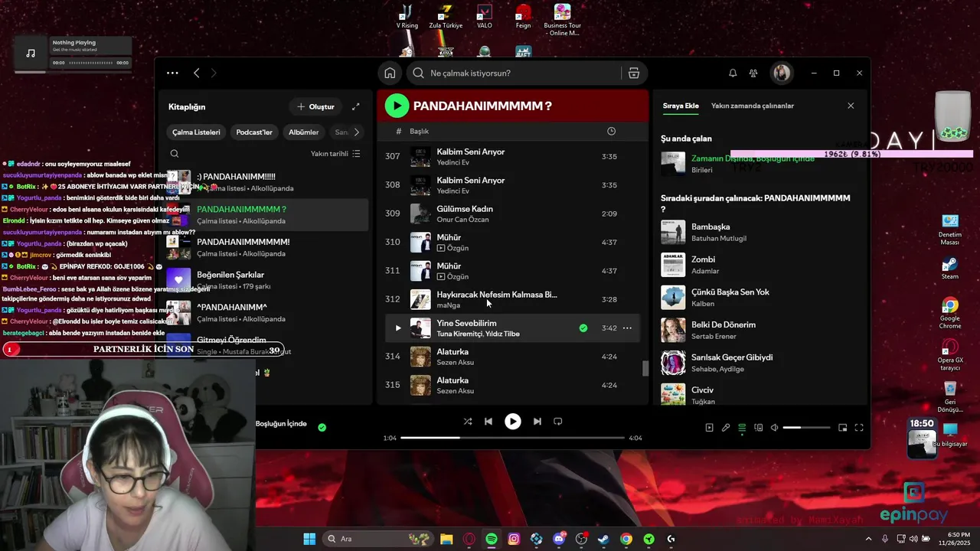Screen dimensions: 980x551
Task: Open the Now Playing view icon
Action: (709, 428)
